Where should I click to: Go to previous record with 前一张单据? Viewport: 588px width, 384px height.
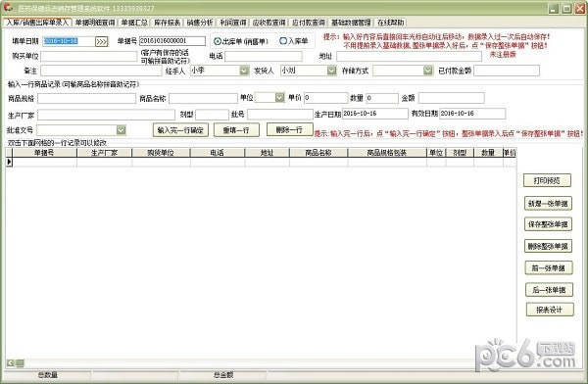[x=549, y=267]
